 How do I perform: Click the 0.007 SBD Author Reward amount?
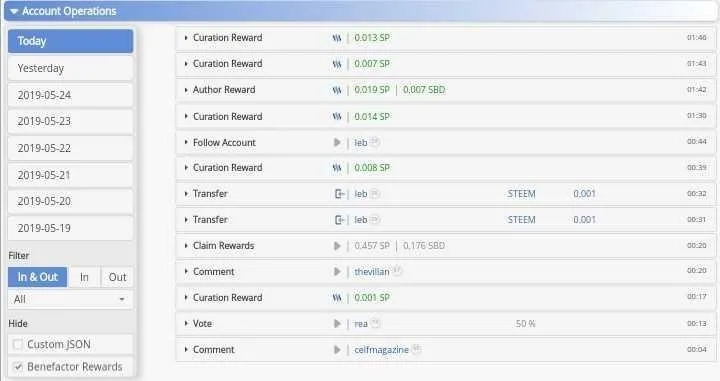coord(424,90)
